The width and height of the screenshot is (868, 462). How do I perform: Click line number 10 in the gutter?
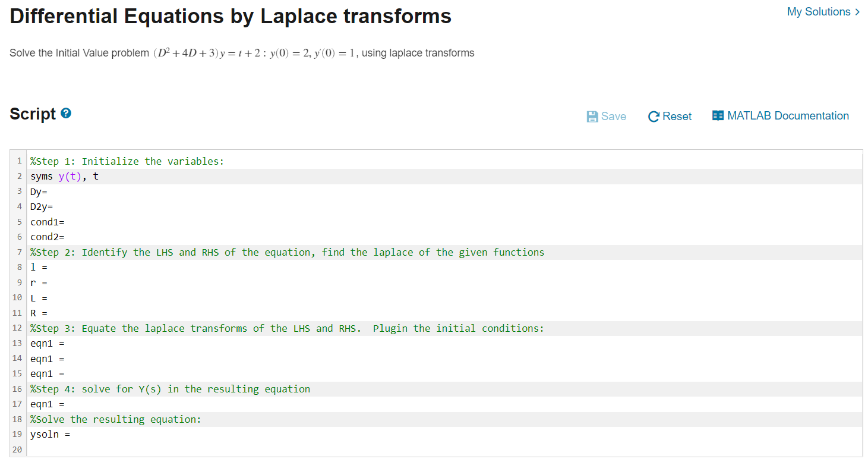point(18,297)
